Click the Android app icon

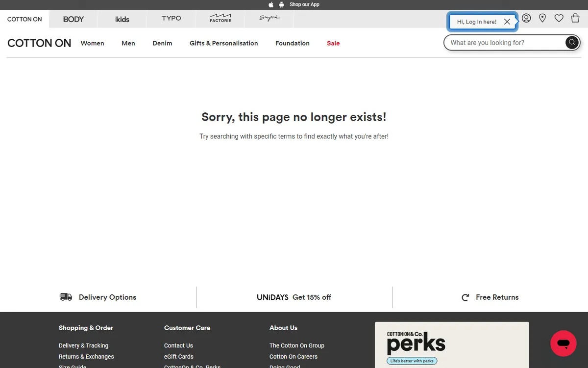281,4
